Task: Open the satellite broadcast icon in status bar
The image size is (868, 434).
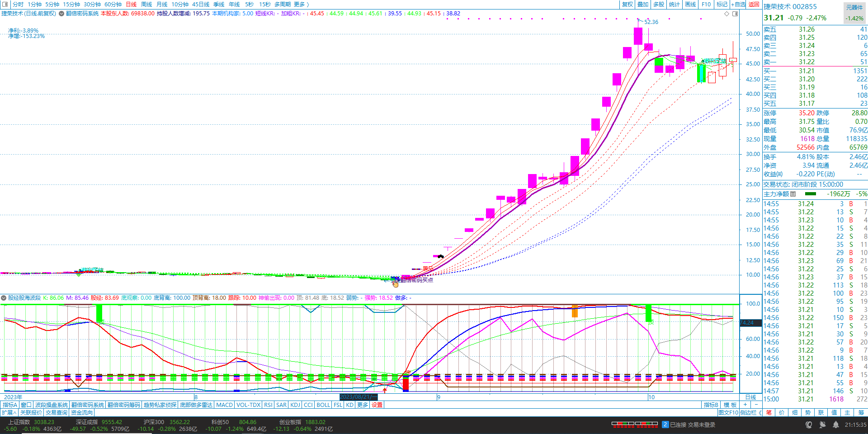Action: point(822,425)
